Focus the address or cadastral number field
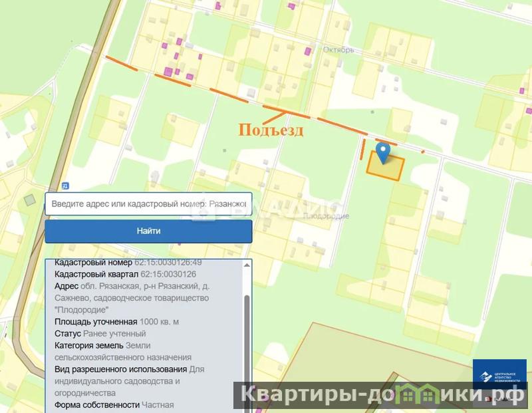Viewport: 532px width, 413px height. pos(148,204)
